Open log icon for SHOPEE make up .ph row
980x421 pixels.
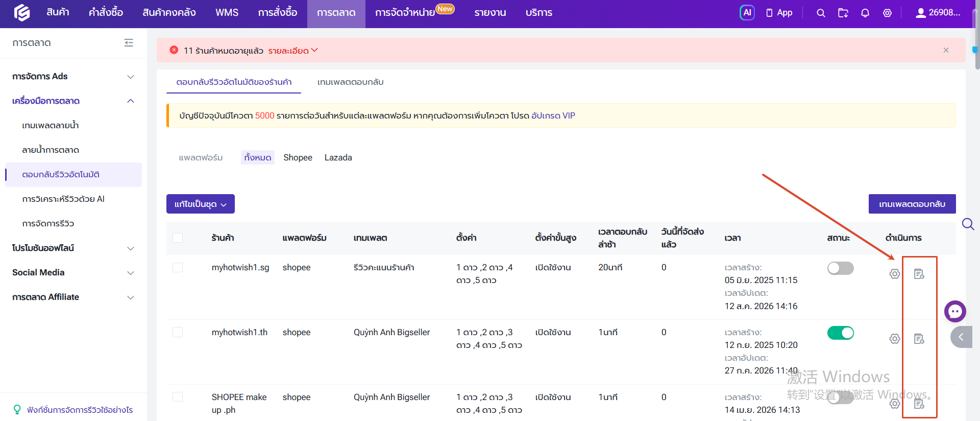pyautogui.click(x=919, y=404)
